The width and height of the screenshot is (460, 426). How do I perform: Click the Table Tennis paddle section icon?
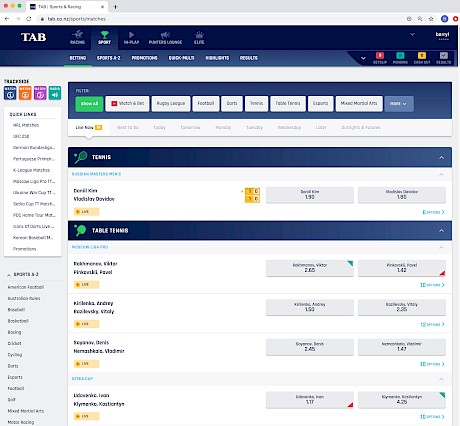coord(80,230)
